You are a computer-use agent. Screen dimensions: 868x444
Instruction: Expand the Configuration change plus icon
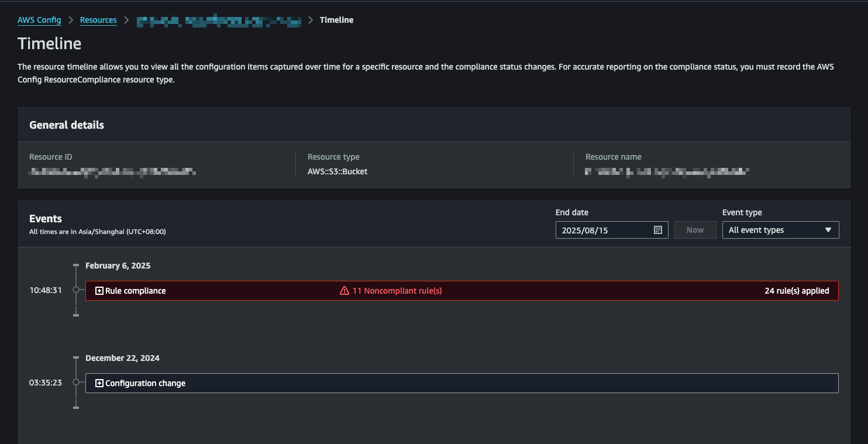(99, 383)
